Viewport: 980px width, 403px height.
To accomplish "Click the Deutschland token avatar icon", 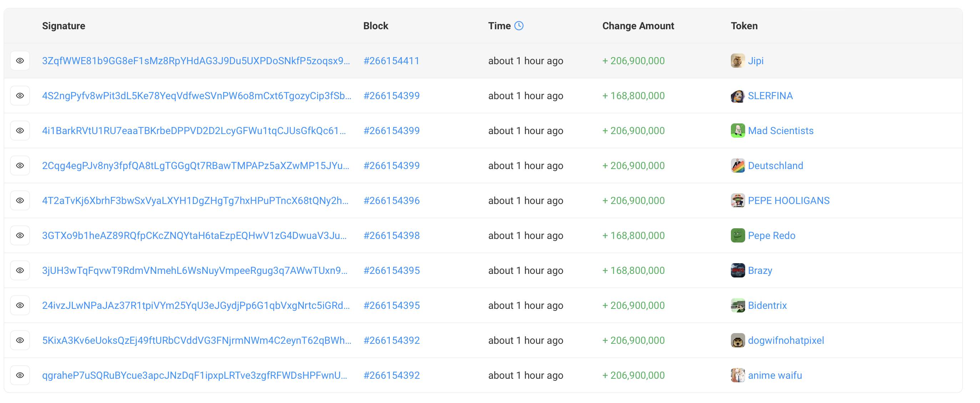I will tap(738, 166).
